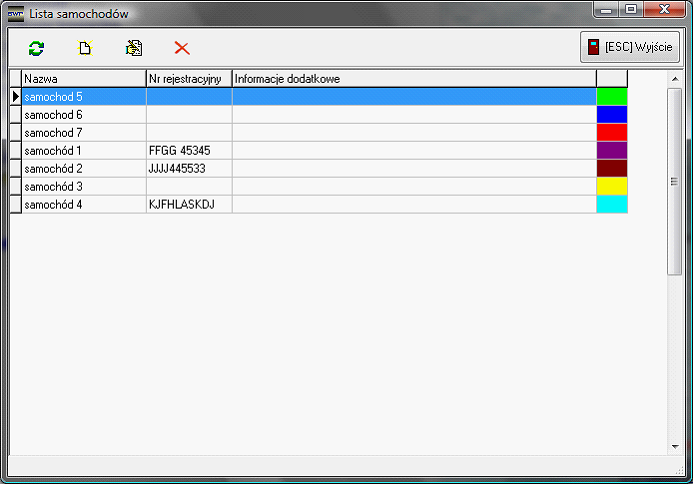
Task: Click the edit record icon
Action: [133, 48]
